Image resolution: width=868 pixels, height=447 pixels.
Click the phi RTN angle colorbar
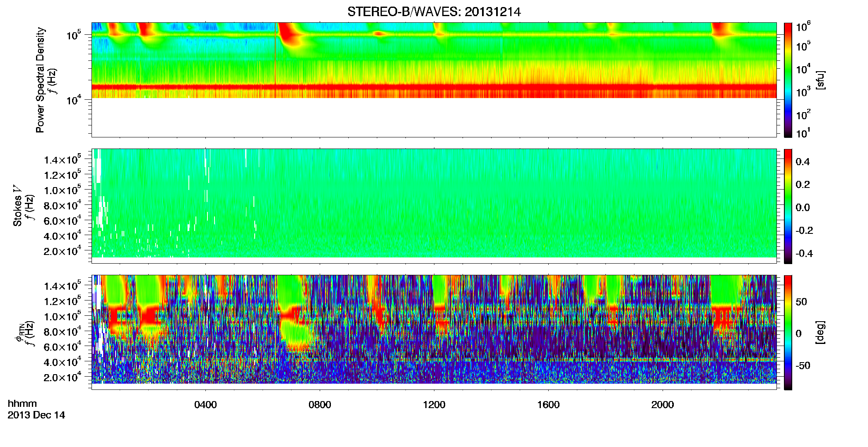[x=788, y=332]
